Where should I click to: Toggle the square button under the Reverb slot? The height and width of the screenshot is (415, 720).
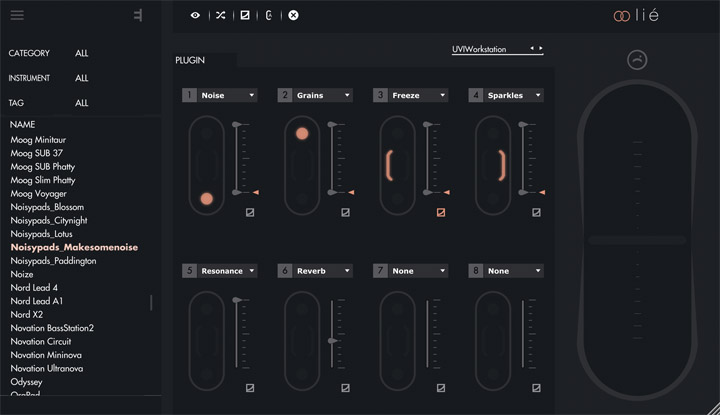(345, 388)
